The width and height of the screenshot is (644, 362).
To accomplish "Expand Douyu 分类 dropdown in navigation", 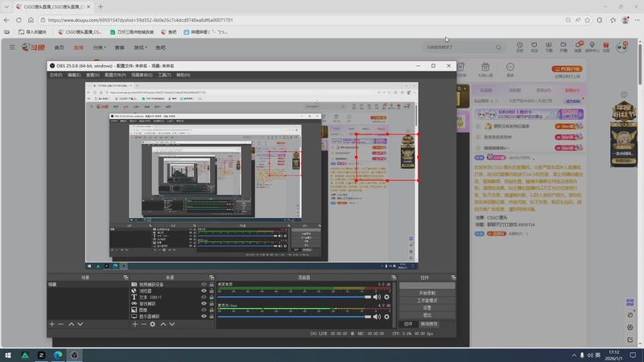I will (x=99, y=47).
